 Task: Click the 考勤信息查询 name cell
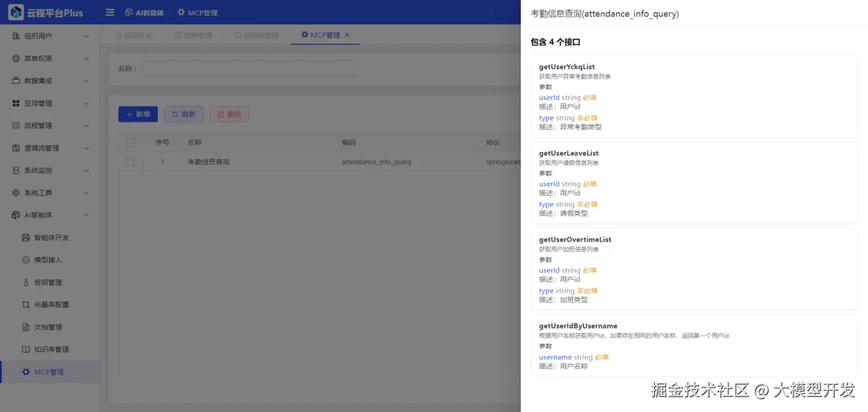pyautogui.click(x=208, y=162)
